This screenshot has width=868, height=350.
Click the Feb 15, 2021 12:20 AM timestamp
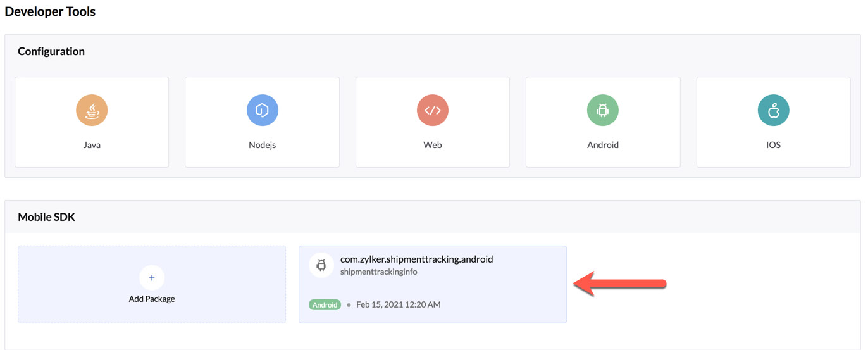pyautogui.click(x=399, y=304)
